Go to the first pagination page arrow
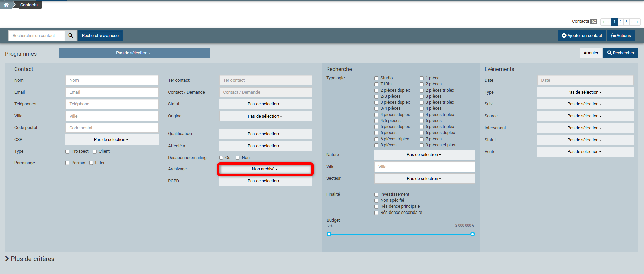This screenshot has width=644, height=274. coord(603,22)
